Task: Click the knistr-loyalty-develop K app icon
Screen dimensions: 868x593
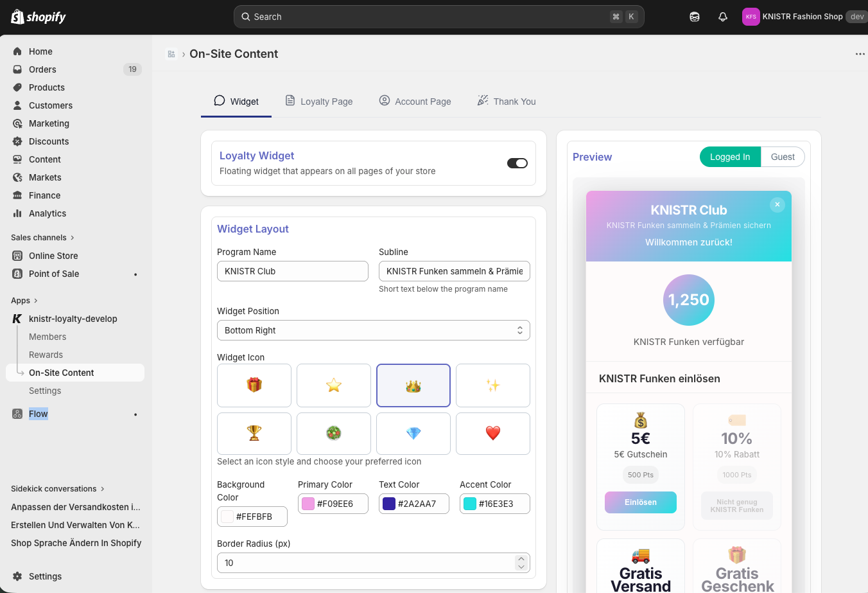Action: pos(17,319)
